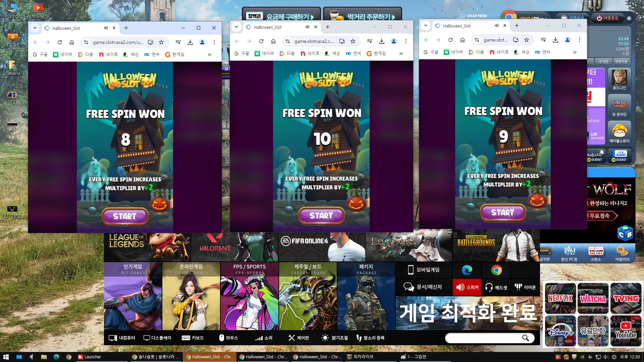Open the 로드나인 game icon
The width and height of the screenshot is (644, 362).
[x=619, y=79]
